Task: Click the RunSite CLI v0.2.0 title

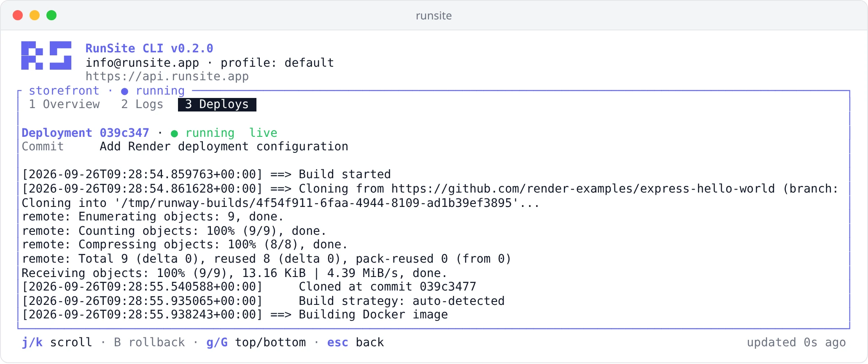Action: (x=149, y=48)
